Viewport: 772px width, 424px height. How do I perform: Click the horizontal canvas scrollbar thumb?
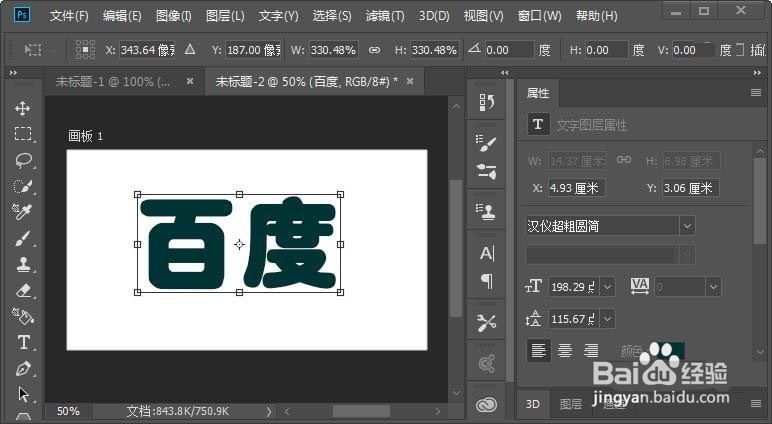pos(361,411)
